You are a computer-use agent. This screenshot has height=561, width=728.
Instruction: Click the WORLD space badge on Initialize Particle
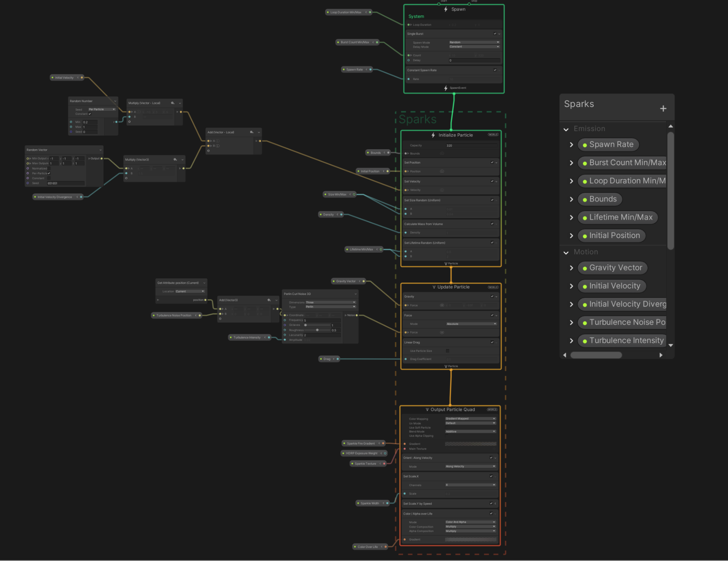(x=493, y=135)
